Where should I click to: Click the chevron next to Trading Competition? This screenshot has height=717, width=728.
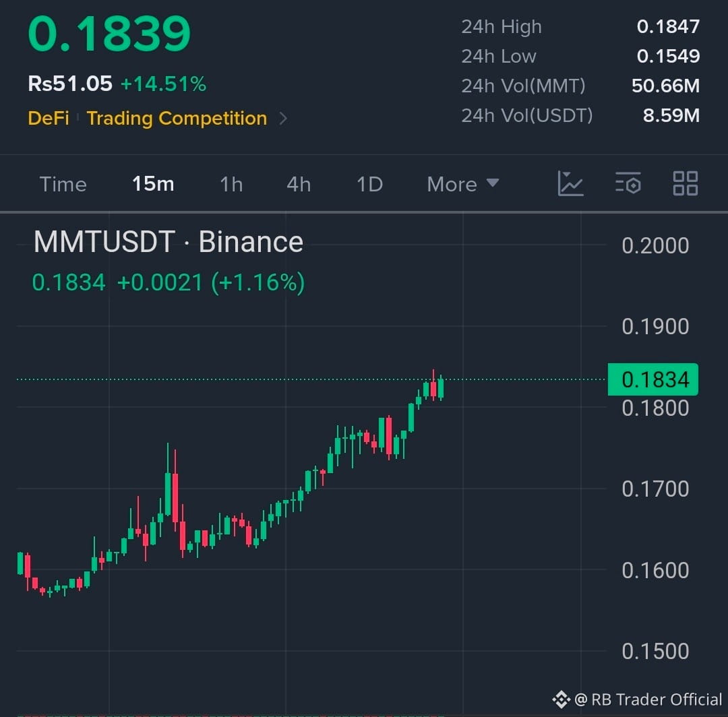pos(283,119)
